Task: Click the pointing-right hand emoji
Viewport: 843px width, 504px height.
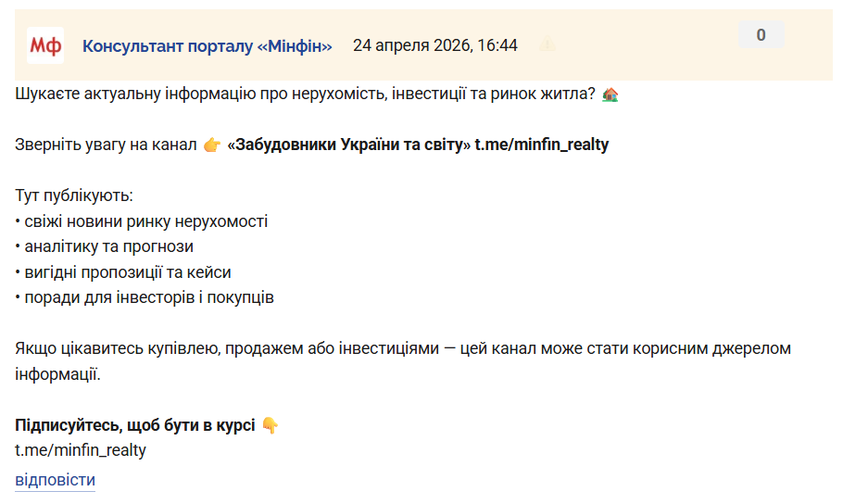Action: (212, 145)
